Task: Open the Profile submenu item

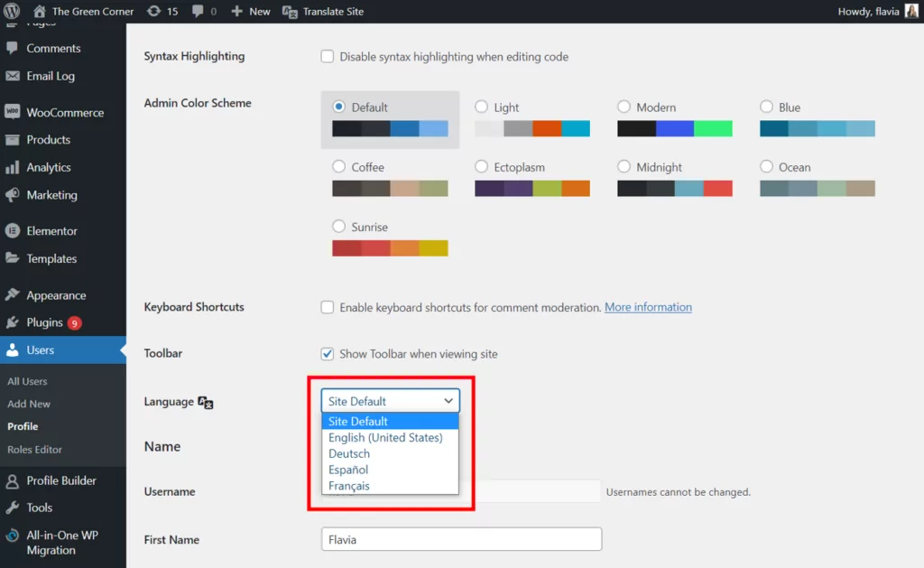Action: [x=23, y=426]
